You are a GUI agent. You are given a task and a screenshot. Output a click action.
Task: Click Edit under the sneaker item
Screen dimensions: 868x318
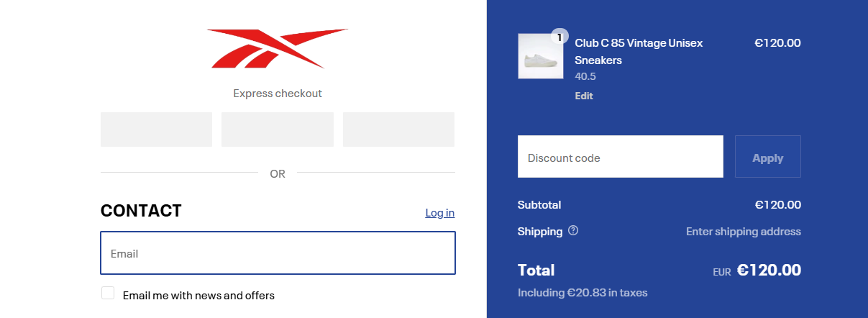point(584,96)
